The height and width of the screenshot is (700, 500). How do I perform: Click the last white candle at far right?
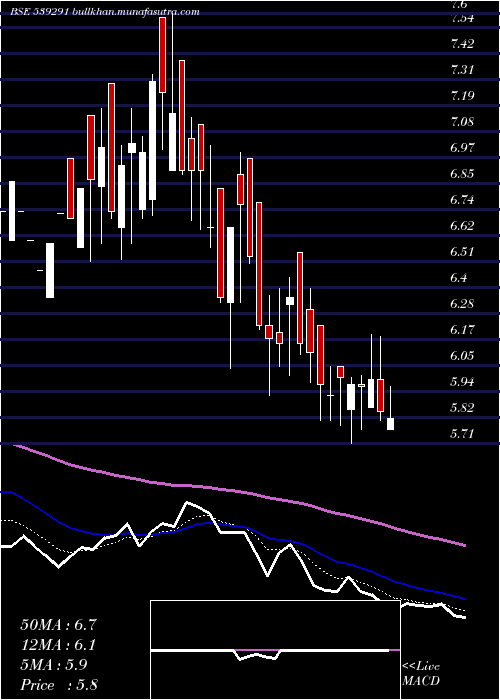coord(391,424)
